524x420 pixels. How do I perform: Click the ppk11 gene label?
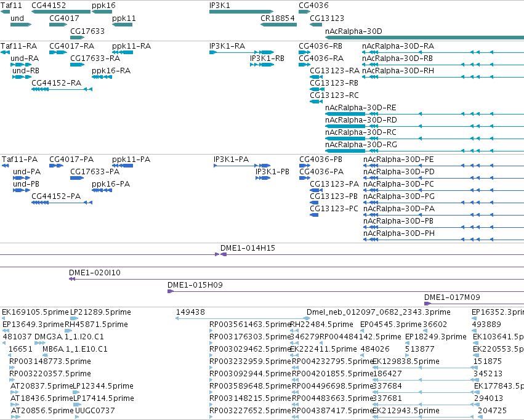(124, 18)
